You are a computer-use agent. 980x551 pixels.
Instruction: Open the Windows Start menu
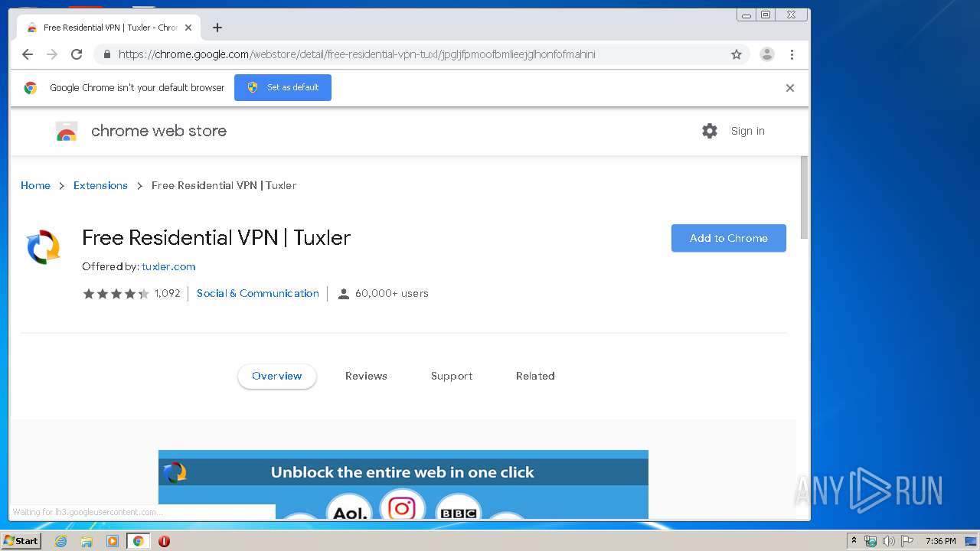(x=21, y=541)
